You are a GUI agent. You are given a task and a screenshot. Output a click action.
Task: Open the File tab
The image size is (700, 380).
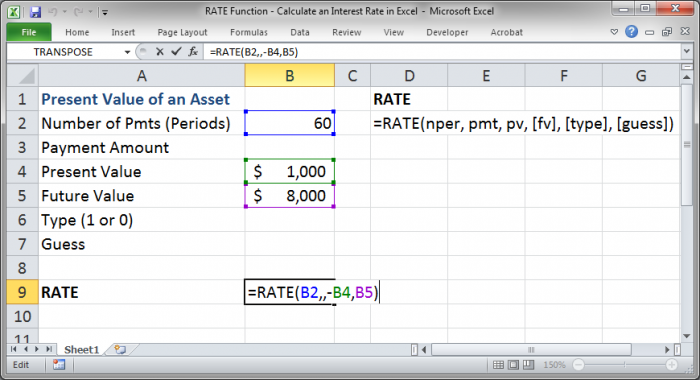(29, 32)
